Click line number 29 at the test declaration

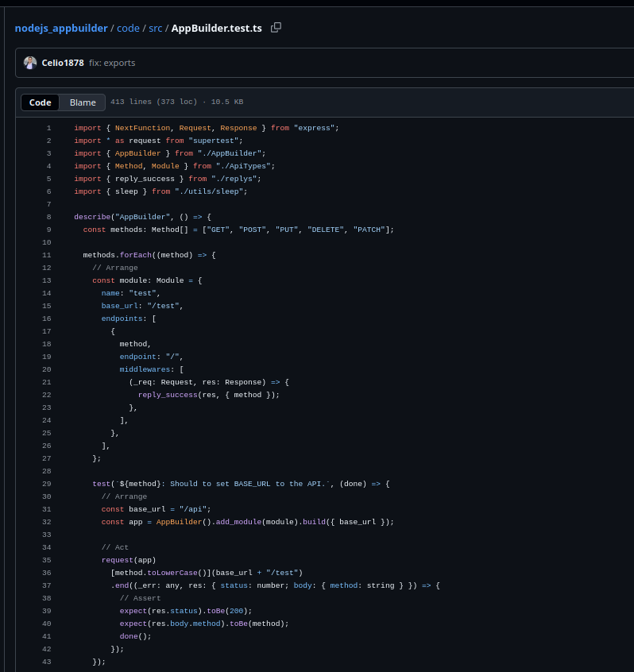47,484
